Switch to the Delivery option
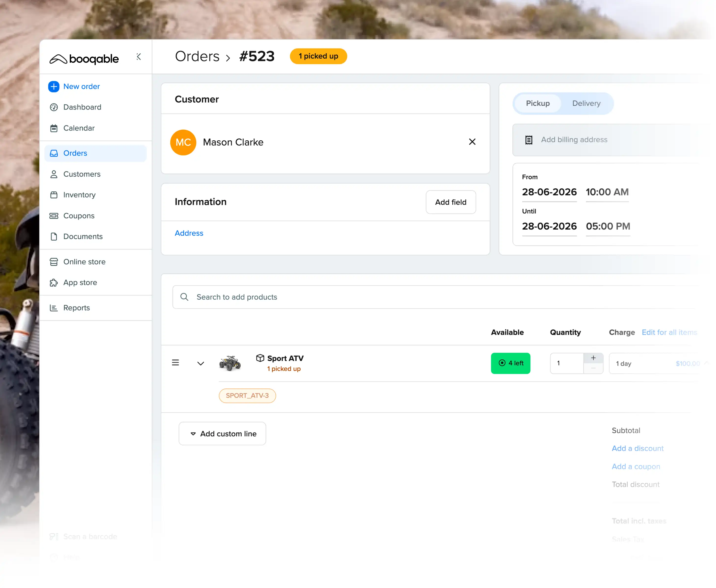 586,103
